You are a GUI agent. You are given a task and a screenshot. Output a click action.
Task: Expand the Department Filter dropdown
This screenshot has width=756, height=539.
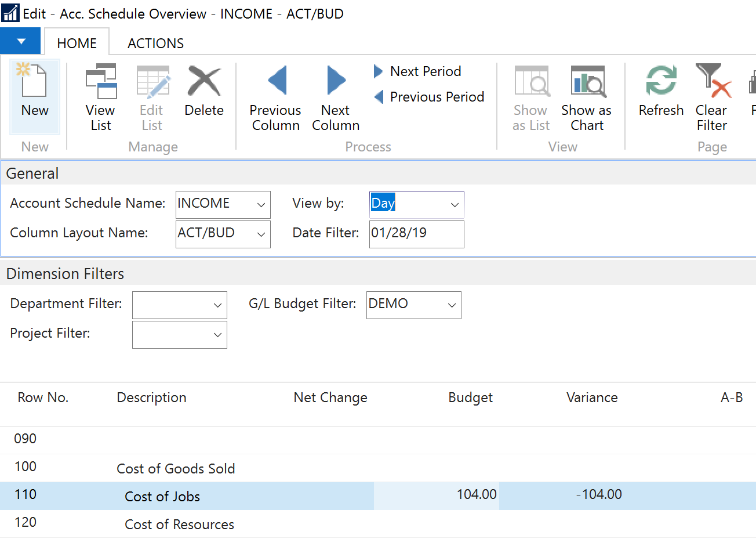pos(217,305)
